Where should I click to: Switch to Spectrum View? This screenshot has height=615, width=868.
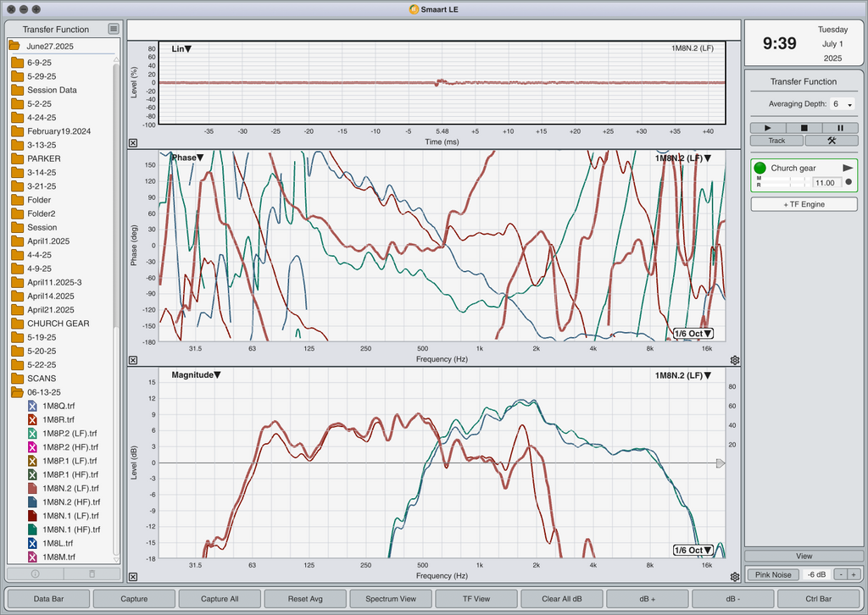(x=391, y=598)
